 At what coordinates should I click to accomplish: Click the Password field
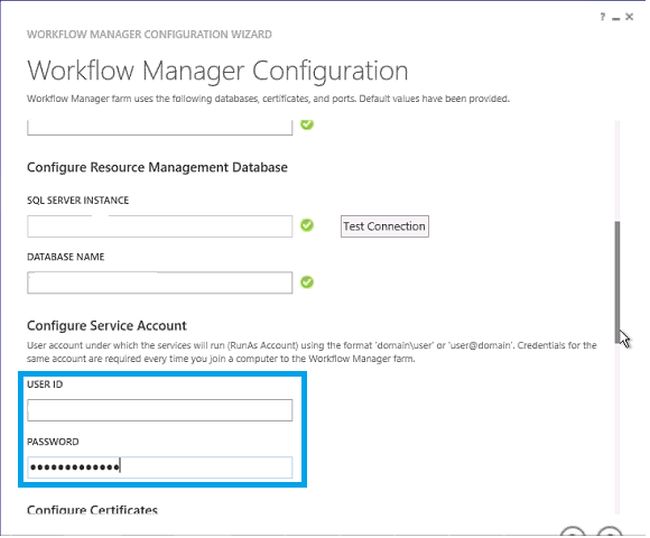[160, 467]
